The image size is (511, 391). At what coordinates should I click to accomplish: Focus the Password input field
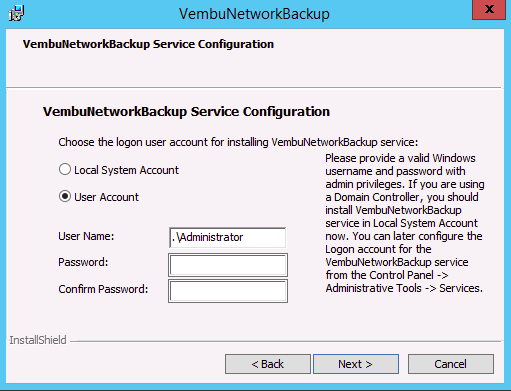228,265
